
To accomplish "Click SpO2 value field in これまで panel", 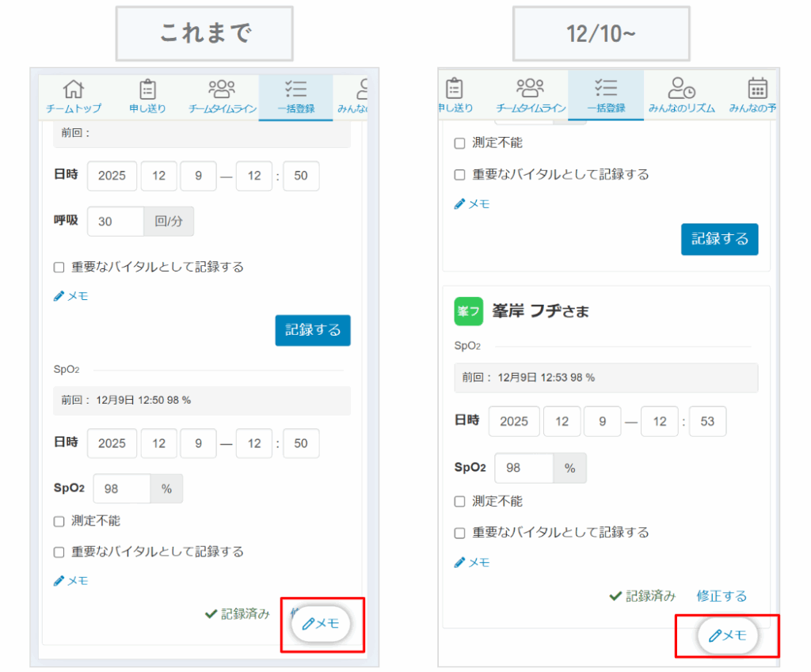I will (122, 489).
